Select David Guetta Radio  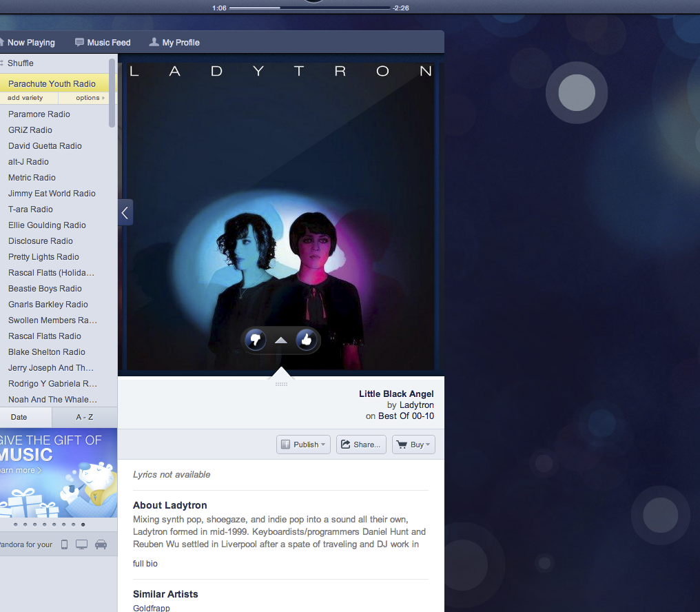pyautogui.click(x=45, y=145)
